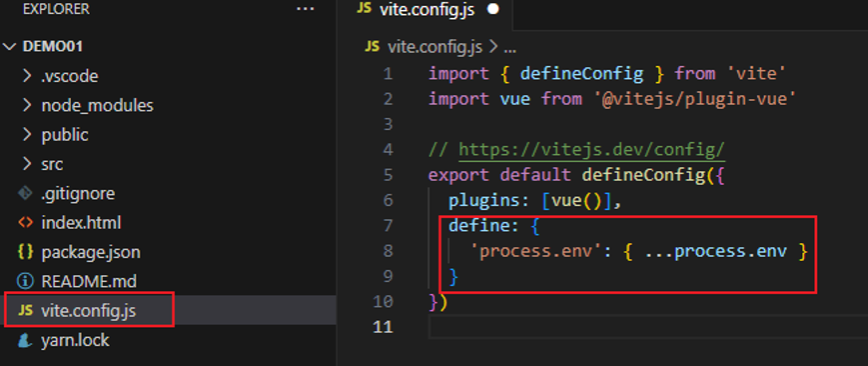Click the index.html HTML file icon
Viewport: 868px width, 366px height.
click(25, 223)
